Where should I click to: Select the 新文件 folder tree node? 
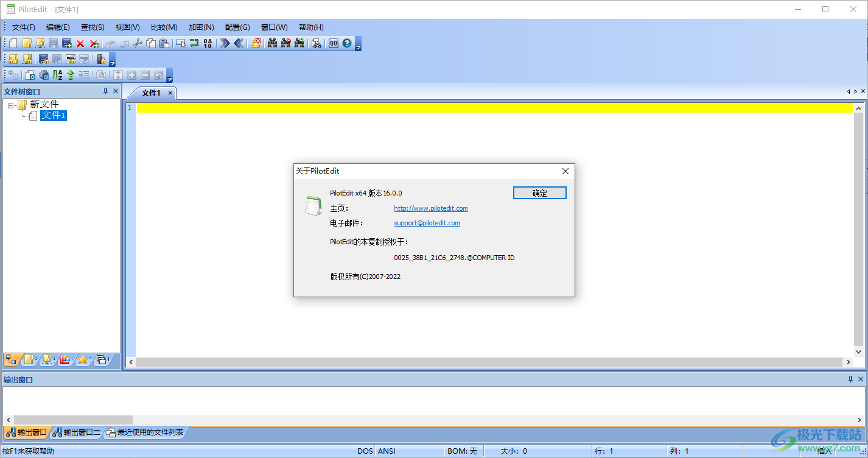pyautogui.click(x=44, y=104)
